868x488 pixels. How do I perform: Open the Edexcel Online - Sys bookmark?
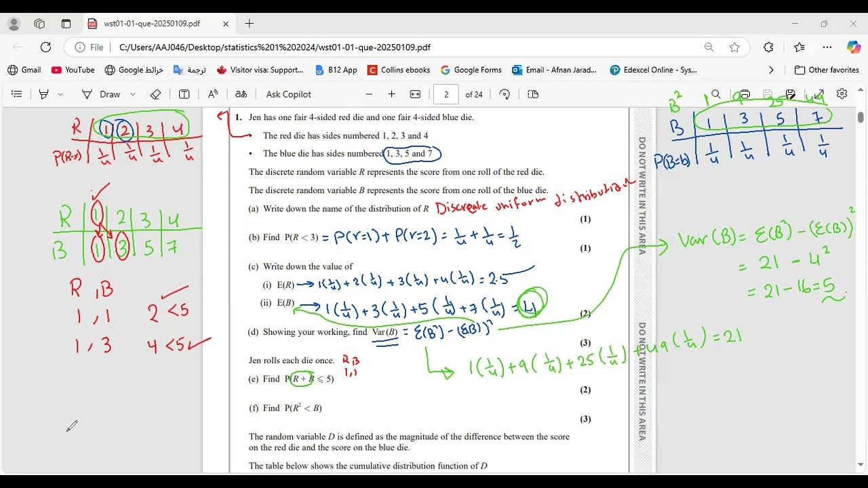point(654,70)
